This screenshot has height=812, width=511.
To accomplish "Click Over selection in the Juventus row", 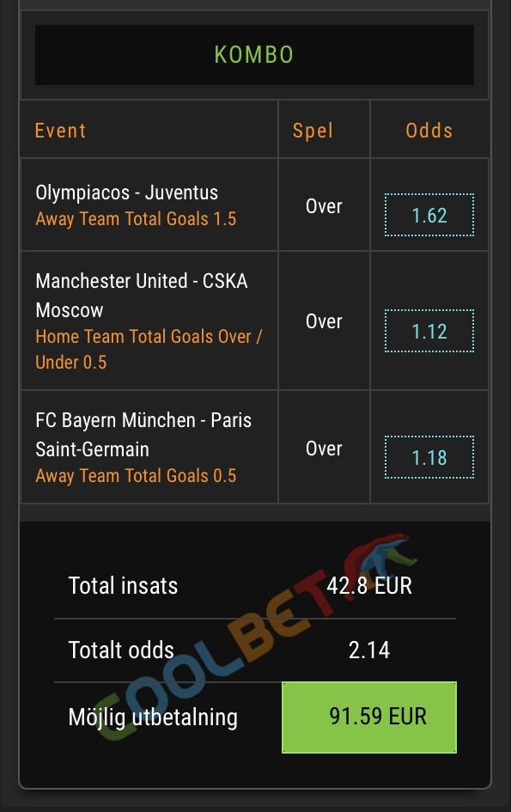I will pyautogui.click(x=324, y=206).
